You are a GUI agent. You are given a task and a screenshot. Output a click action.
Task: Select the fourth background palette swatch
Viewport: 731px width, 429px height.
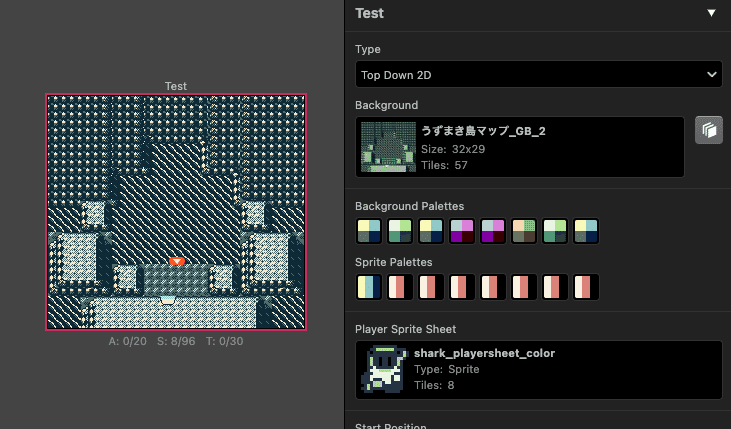(462, 231)
